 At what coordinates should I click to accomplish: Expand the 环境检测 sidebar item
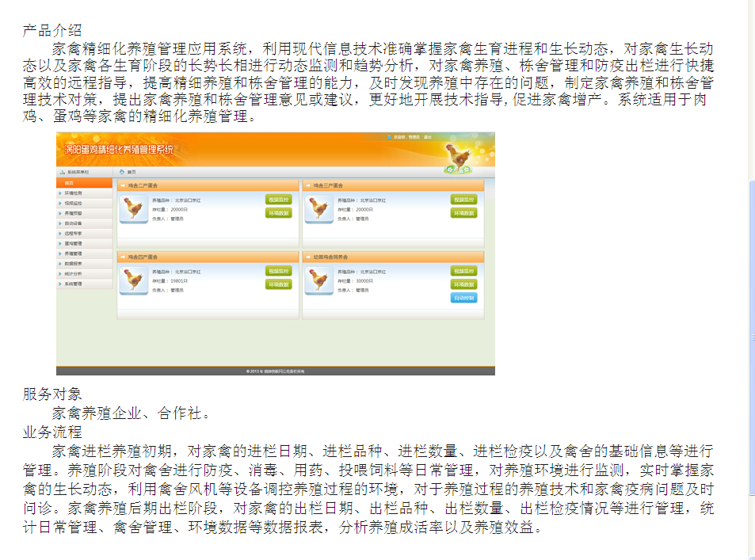point(84,193)
